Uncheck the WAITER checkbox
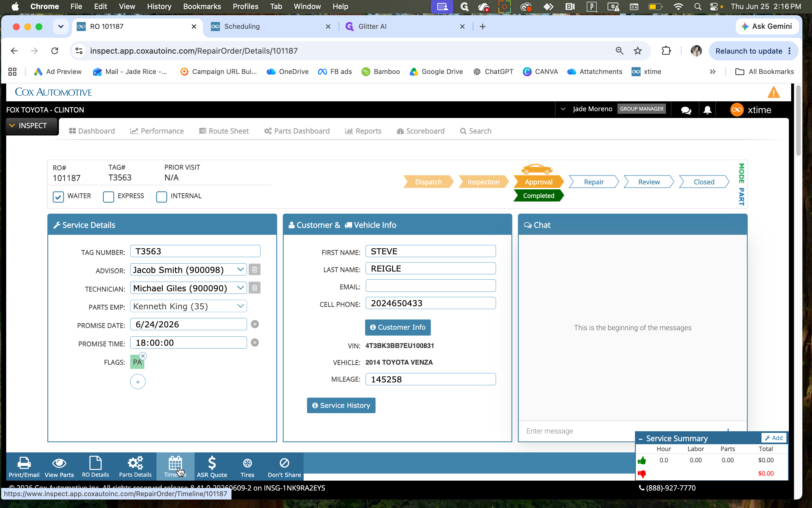 tap(58, 197)
